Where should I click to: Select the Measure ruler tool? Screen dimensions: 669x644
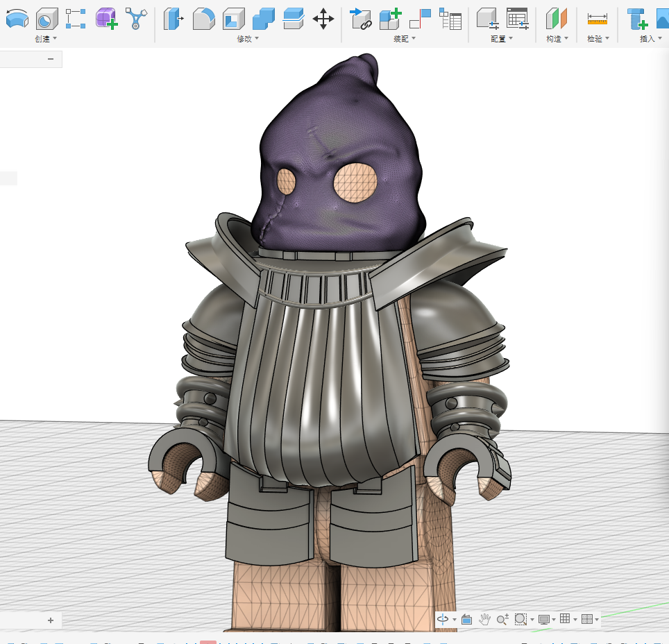click(x=597, y=18)
